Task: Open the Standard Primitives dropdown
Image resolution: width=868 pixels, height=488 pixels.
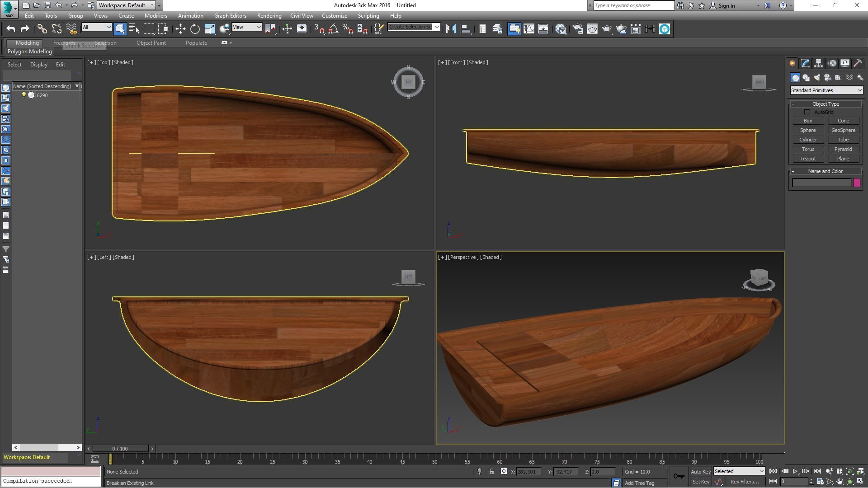Action: click(826, 90)
